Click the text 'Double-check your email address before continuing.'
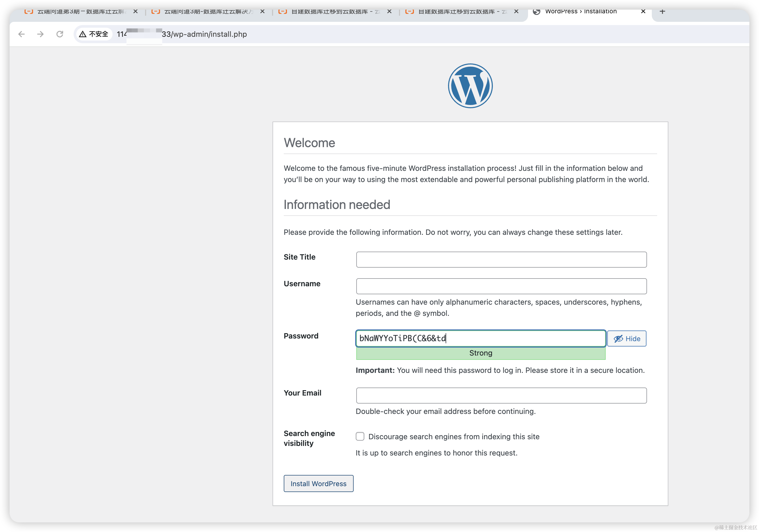 point(446,411)
